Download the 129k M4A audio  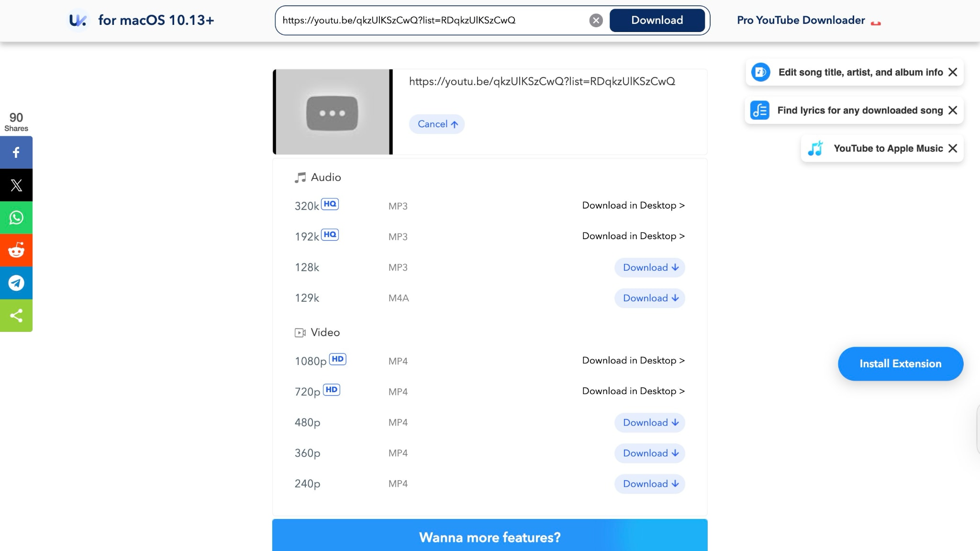pyautogui.click(x=650, y=298)
